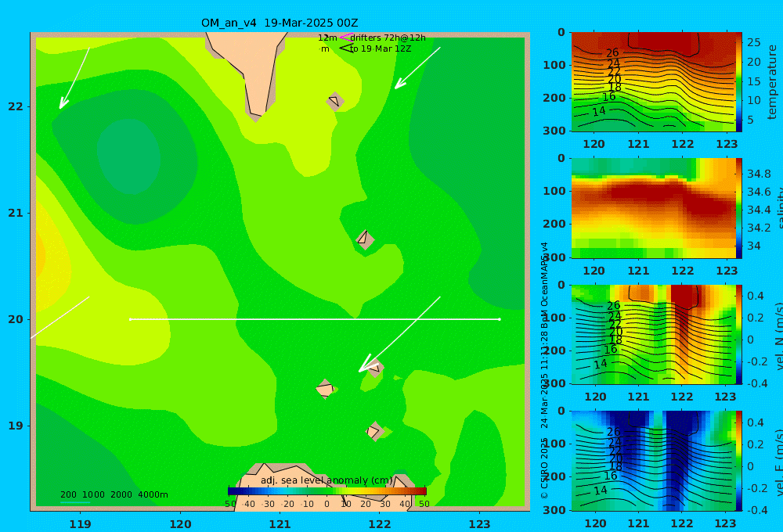This screenshot has width=783, height=532.
Task: Click the vertical "salinity" axis label
Action: [778, 209]
